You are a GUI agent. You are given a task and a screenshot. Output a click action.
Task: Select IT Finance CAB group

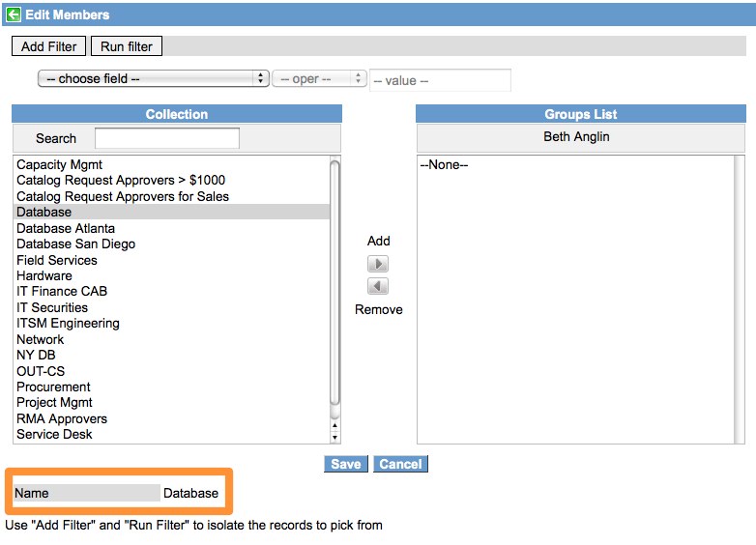point(62,291)
